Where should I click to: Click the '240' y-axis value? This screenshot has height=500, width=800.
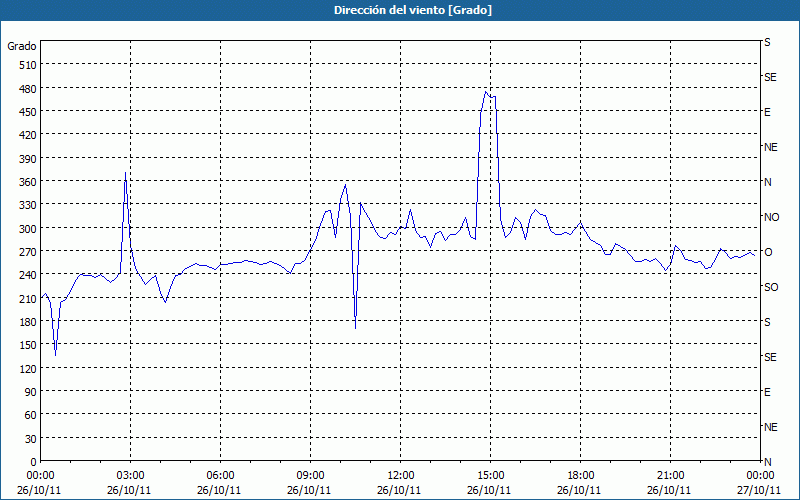(x=28, y=275)
